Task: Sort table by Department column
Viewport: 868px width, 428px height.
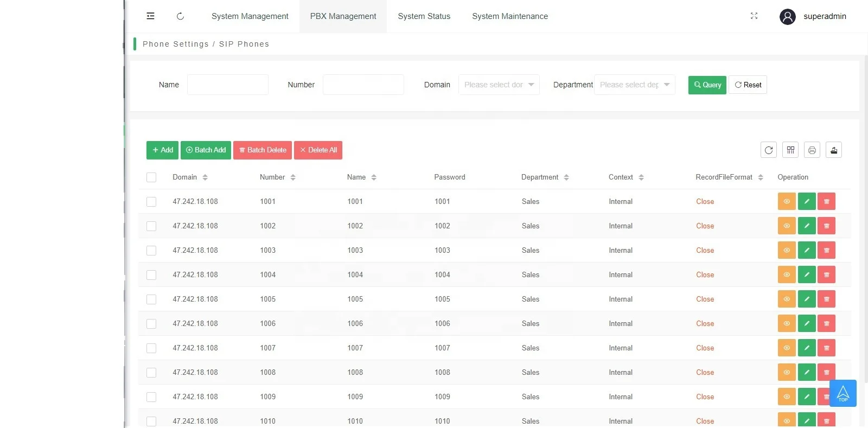Action: click(566, 177)
